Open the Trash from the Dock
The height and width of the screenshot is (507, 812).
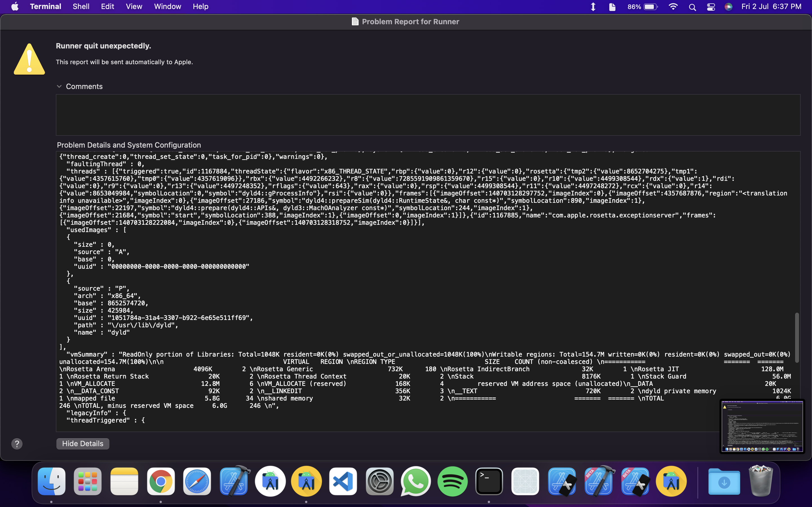(761, 481)
